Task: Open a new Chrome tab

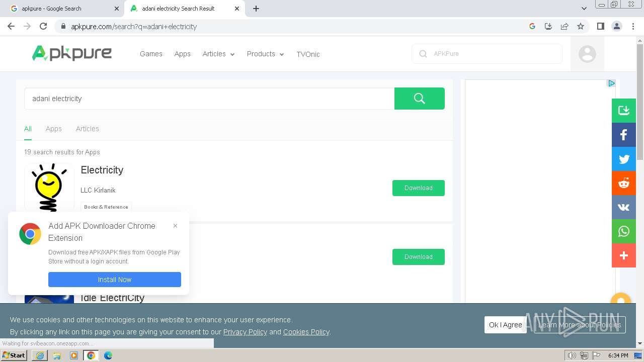Action: (x=256, y=9)
